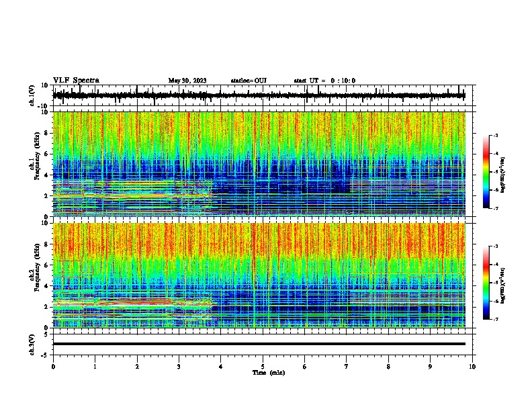Click the "-7" label on ch.1 color bar

[x=495, y=208]
